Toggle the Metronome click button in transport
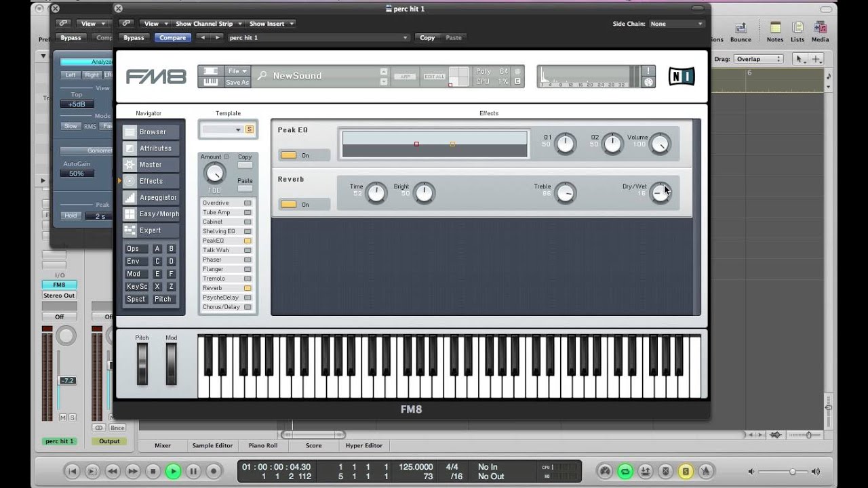Image resolution: width=868 pixels, height=488 pixels. 706,471
